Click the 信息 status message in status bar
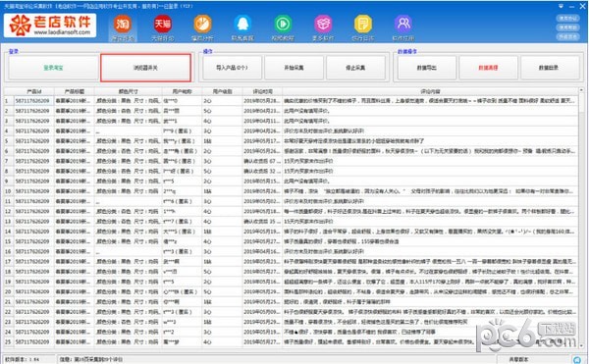589x364 pixels. point(91,359)
